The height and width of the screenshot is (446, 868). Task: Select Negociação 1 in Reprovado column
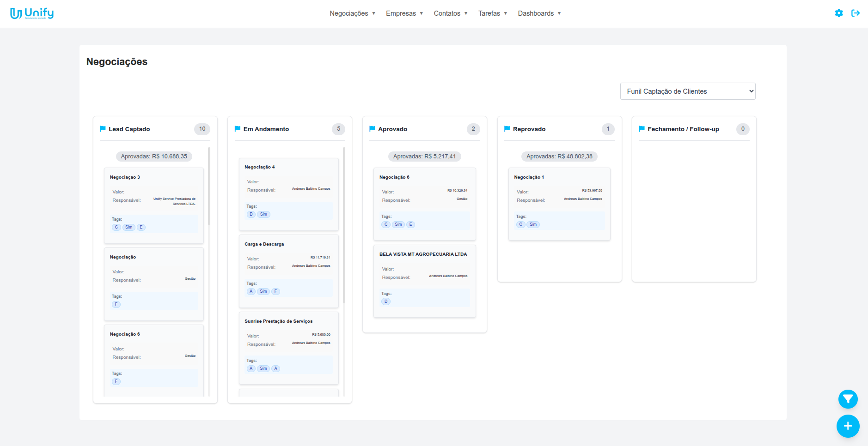pyautogui.click(x=559, y=204)
